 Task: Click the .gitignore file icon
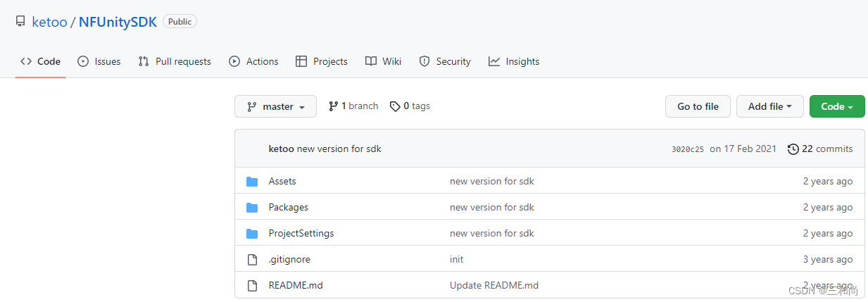click(252, 259)
